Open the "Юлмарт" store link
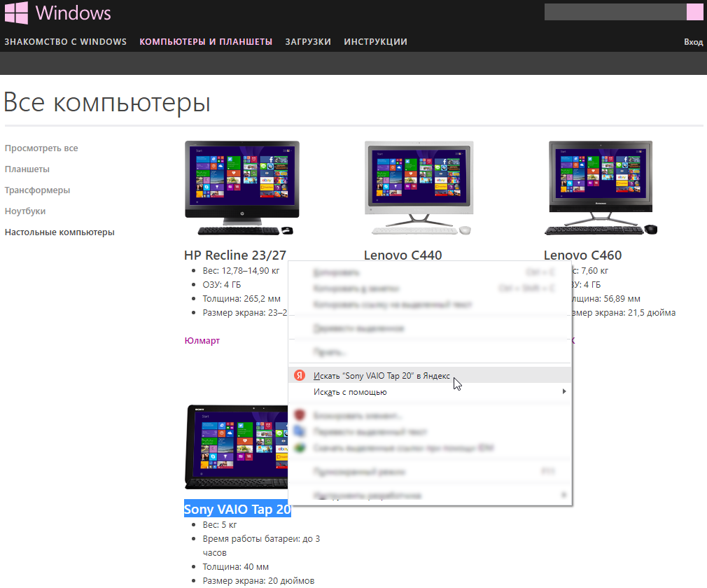 pyautogui.click(x=202, y=341)
